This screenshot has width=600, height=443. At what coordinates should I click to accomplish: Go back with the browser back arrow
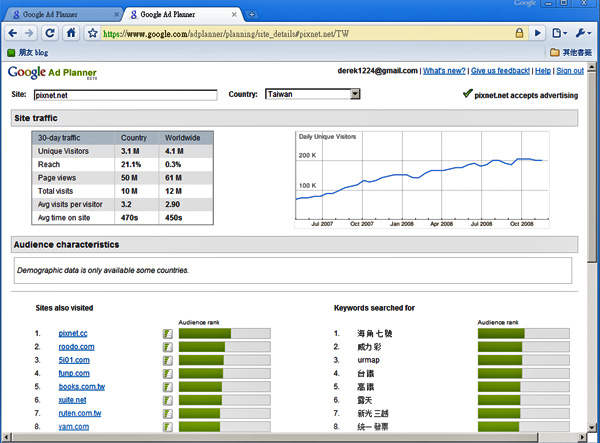(13, 33)
